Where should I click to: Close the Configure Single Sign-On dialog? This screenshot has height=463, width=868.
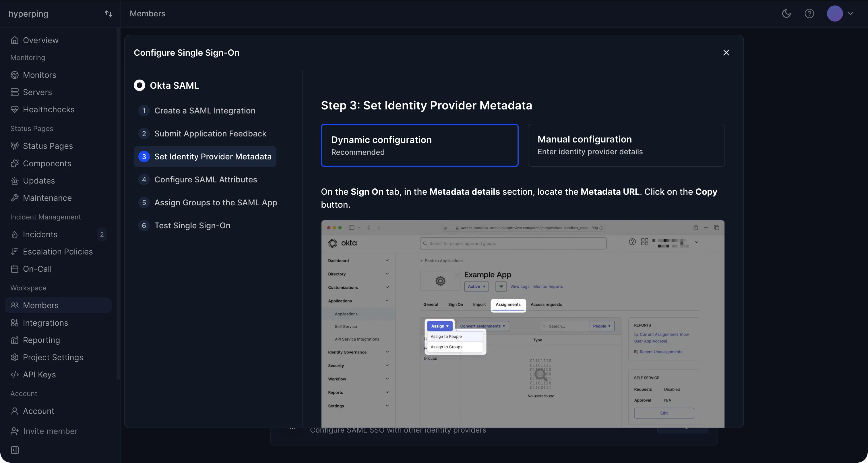(726, 53)
